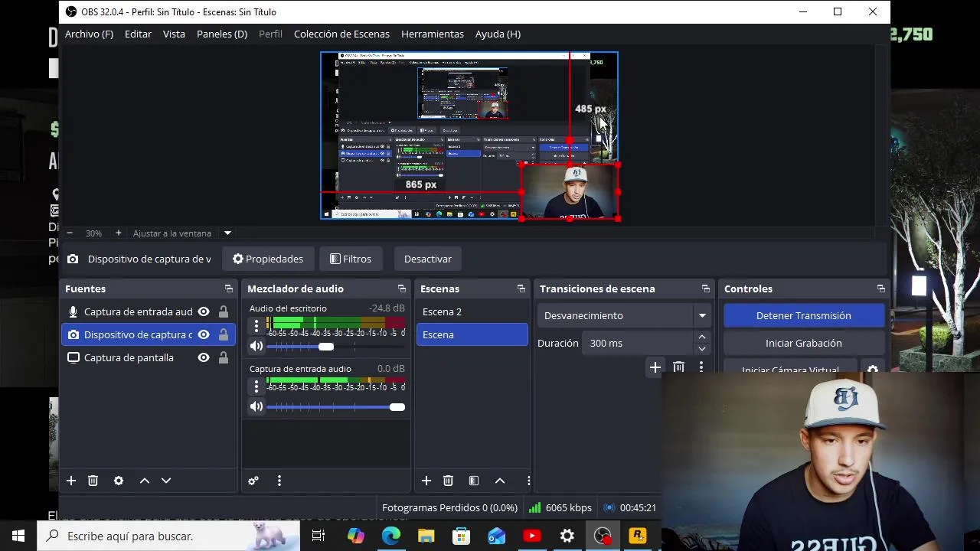Screen dimensions: 980x551
Task: Open Escenas toolbar three-dot menu
Action: pos(528,481)
